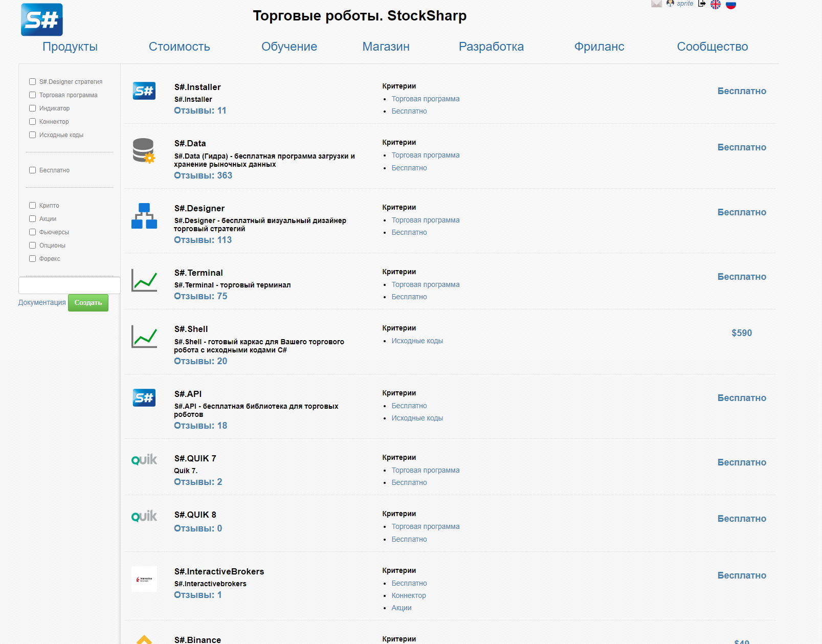Open the Документация link
This screenshot has height=644, width=822.
pyautogui.click(x=42, y=302)
